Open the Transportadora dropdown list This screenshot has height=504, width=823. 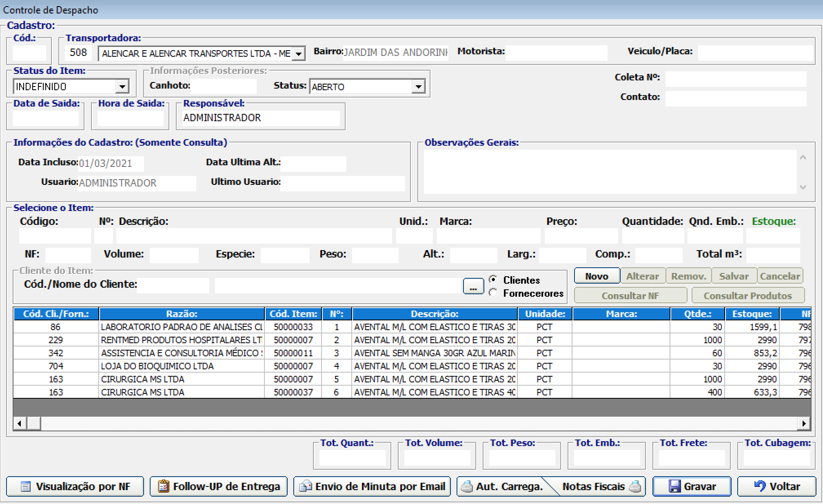coord(299,54)
